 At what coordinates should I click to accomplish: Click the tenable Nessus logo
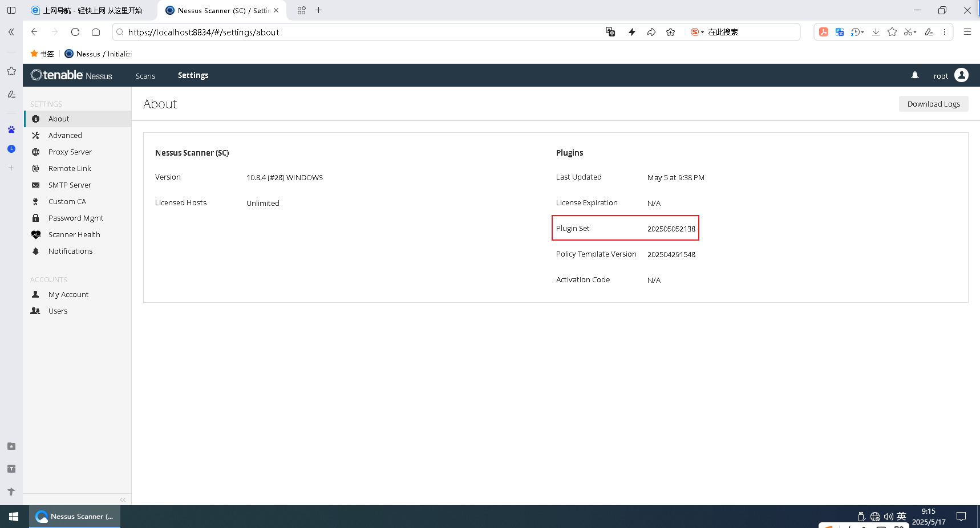point(71,75)
